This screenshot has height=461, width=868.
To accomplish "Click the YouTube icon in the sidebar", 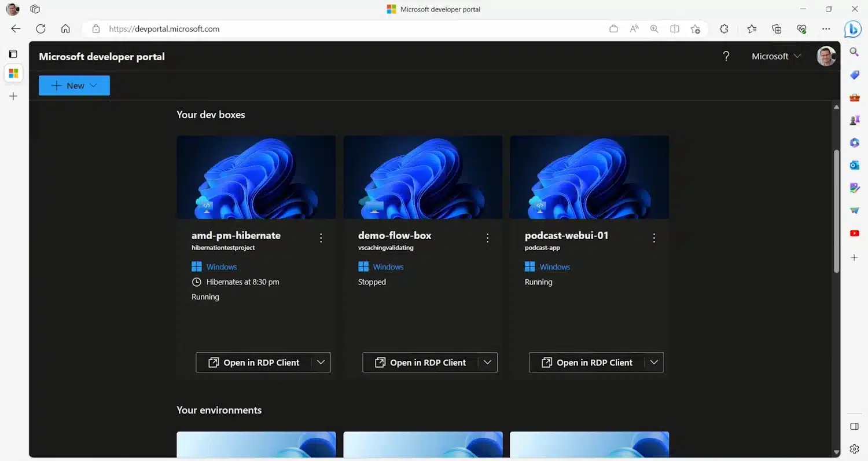I will click(854, 233).
